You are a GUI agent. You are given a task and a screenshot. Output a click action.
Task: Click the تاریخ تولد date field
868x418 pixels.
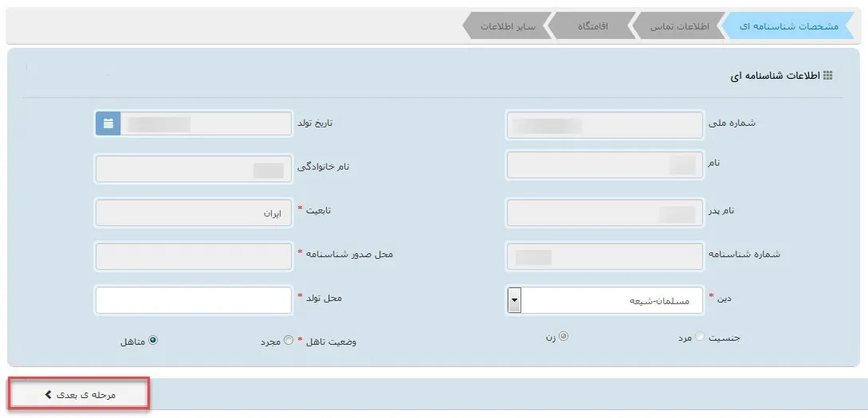pos(206,124)
